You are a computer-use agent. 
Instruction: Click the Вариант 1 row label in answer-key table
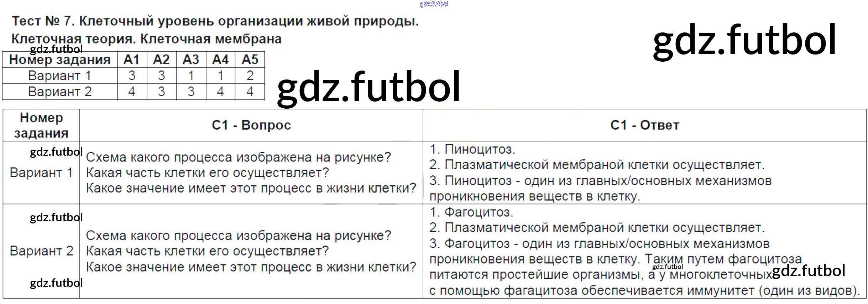pyautogui.click(x=60, y=76)
